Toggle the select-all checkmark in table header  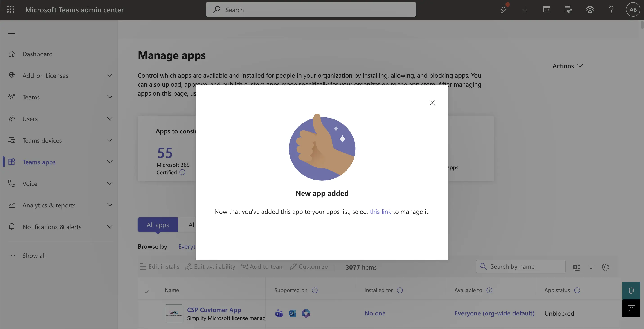pyautogui.click(x=147, y=291)
